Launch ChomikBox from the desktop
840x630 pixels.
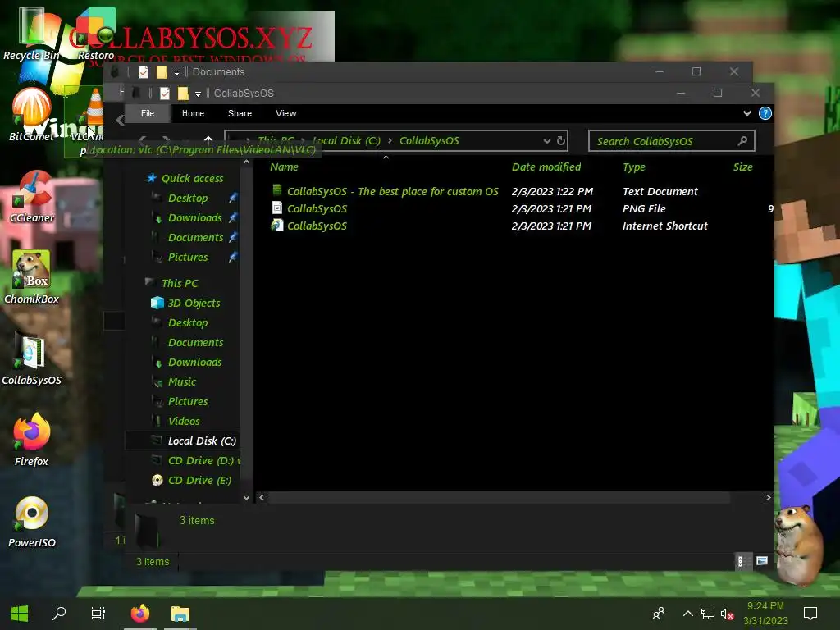31,277
